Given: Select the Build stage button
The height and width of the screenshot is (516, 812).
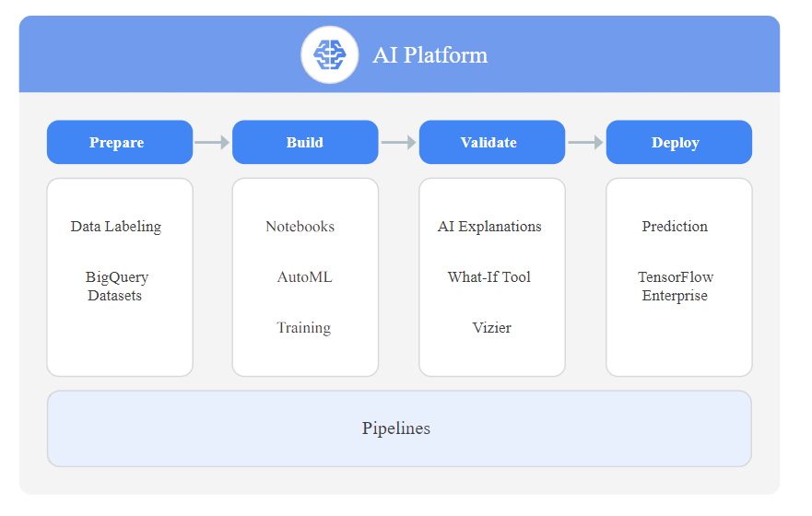Looking at the screenshot, I should (x=305, y=143).
